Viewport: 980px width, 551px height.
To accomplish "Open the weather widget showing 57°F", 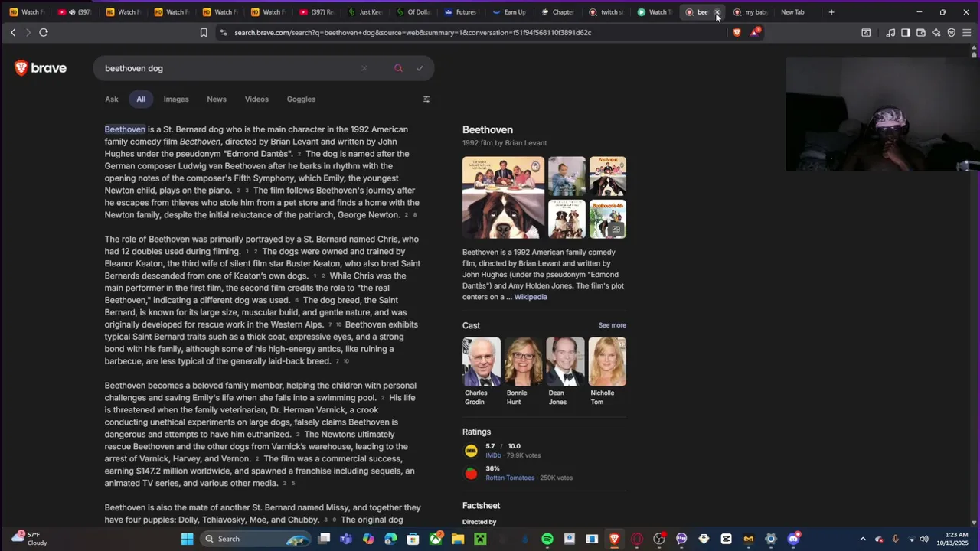I will coord(28,539).
